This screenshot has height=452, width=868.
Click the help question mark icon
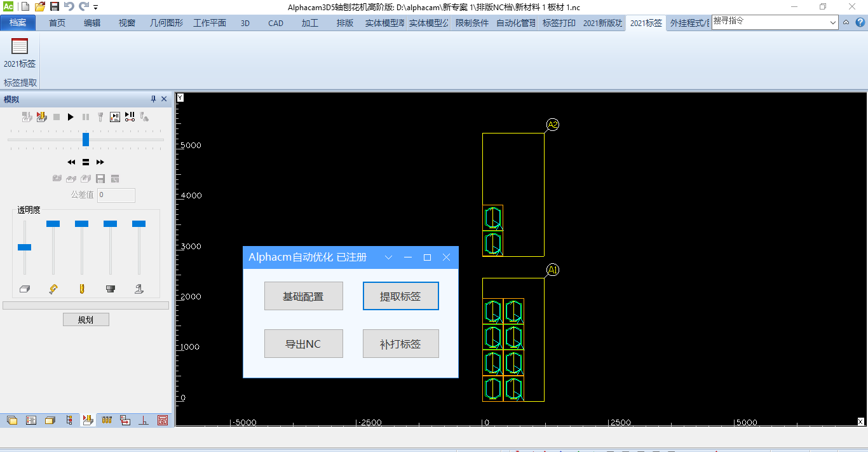[x=860, y=22]
